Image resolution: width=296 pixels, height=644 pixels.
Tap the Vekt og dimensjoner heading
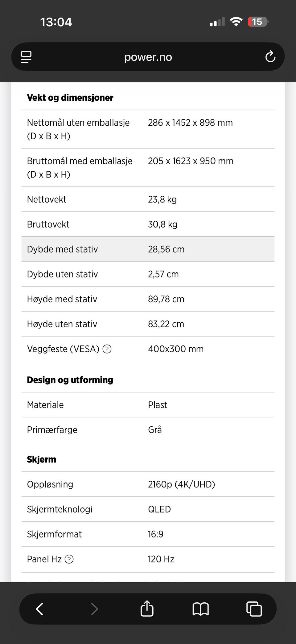tap(70, 98)
